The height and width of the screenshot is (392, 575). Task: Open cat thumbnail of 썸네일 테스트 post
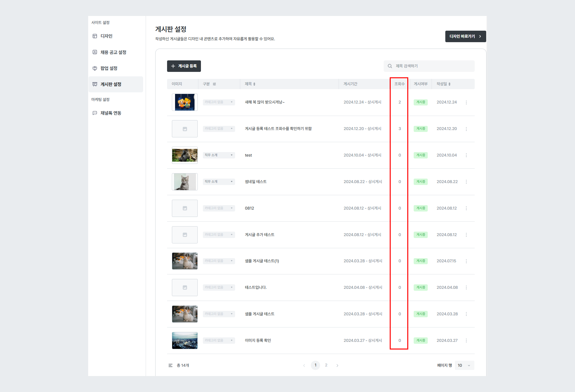(x=185, y=182)
